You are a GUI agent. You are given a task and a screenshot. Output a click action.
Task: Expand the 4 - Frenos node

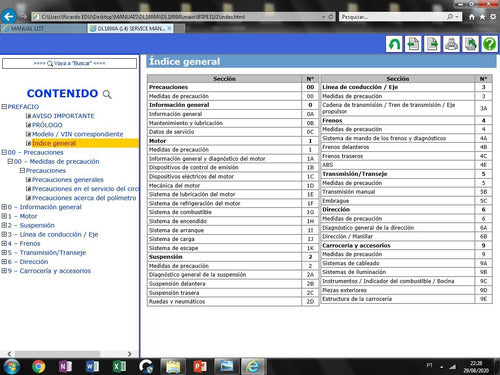pyautogui.click(x=4, y=243)
